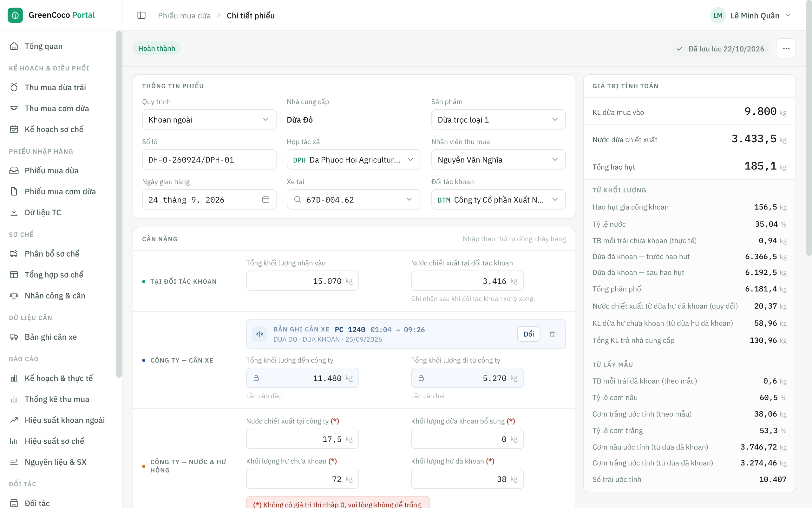Open Nhân viên thu mua dropdown

[x=498, y=160]
